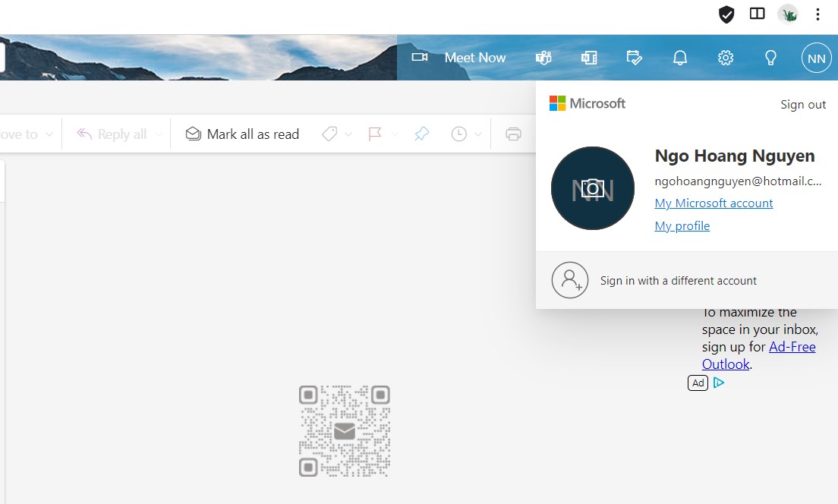Open the Tips lightbulb icon

770,58
